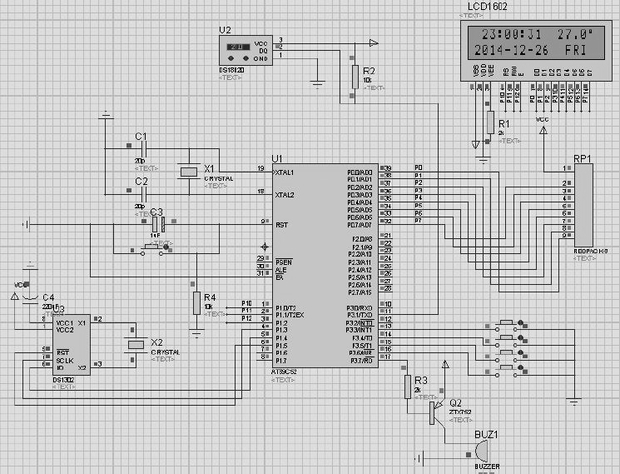Click crystal X1 between C1 and C2
This screenshot has height=474, width=620.
tap(189, 172)
